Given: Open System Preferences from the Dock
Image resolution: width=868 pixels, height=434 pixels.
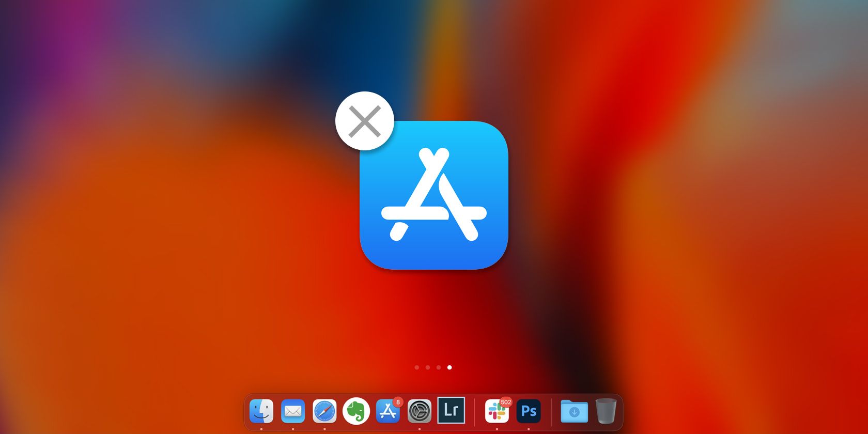Looking at the screenshot, I should [x=420, y=411].
